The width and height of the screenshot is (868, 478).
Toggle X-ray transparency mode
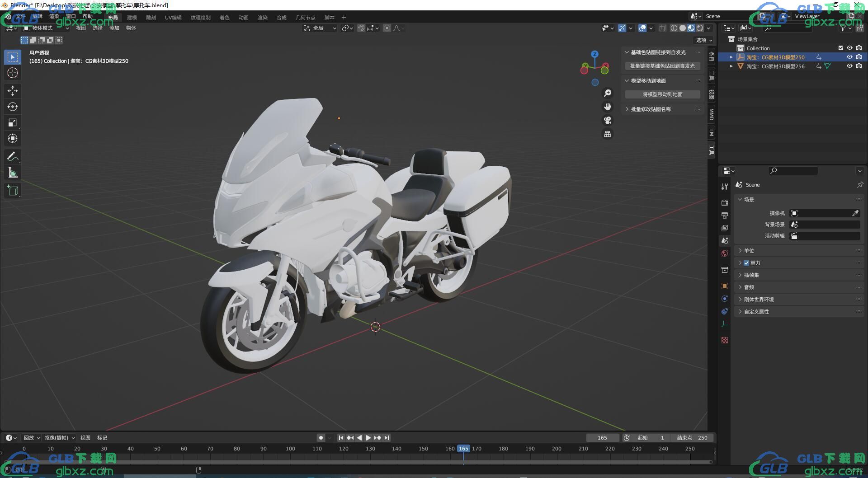662,28
